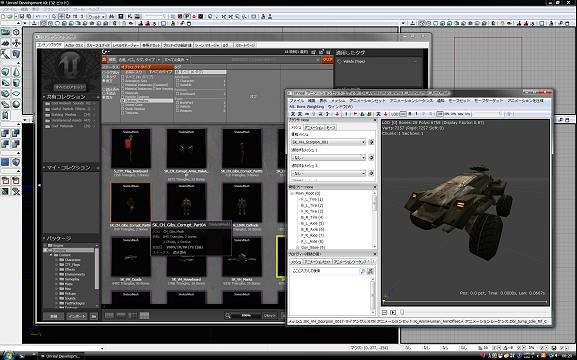Click the clear-search icon in AnimSet lower panel
This screenshot has width=577, height=360.
[370, 271]
